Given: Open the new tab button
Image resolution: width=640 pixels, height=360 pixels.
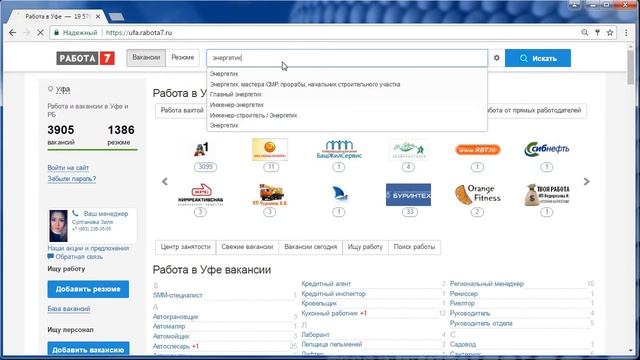Looking at the screenshot, I should [116, 17].
